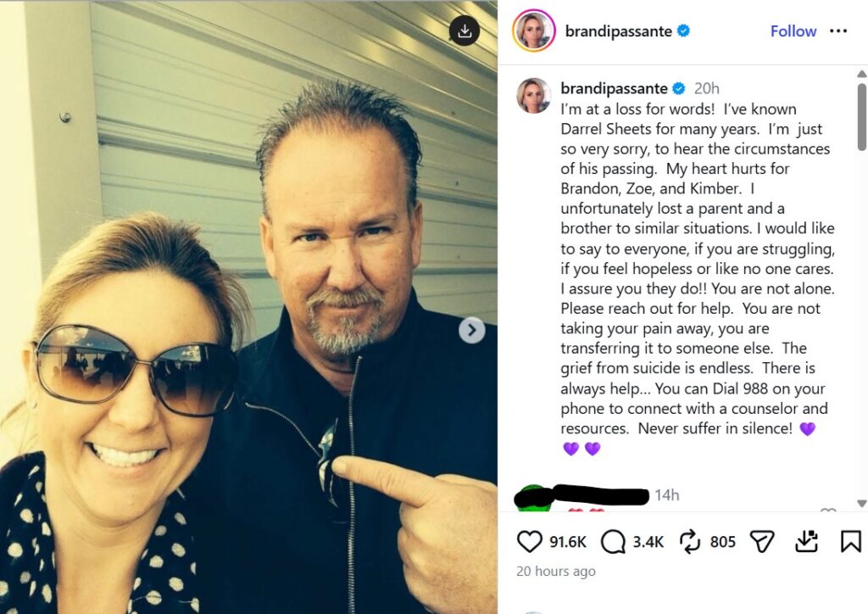Follow the brandipassante account
The image size is (868, 614).
coord(793,31)
